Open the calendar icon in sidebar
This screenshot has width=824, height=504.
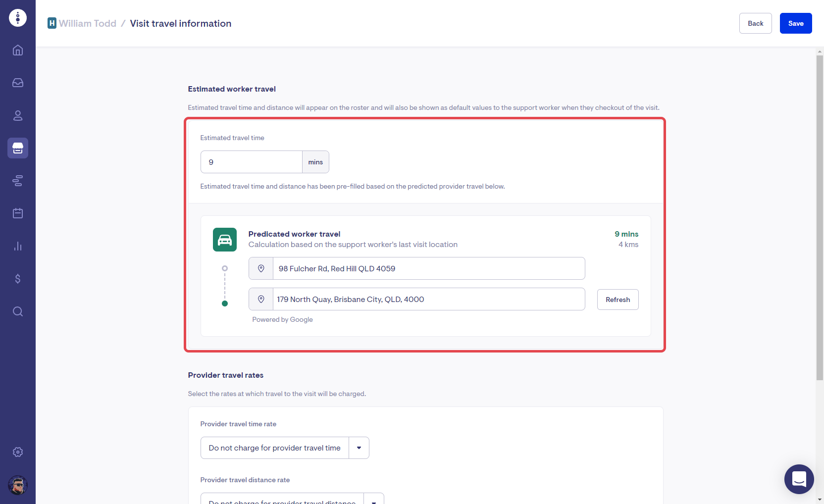[x=18, y=213]
